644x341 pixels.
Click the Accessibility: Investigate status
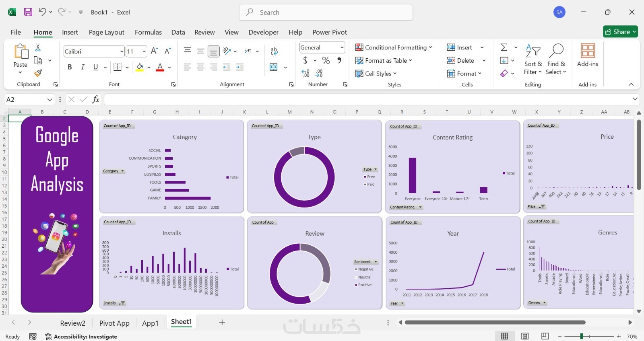coord(81,337)
